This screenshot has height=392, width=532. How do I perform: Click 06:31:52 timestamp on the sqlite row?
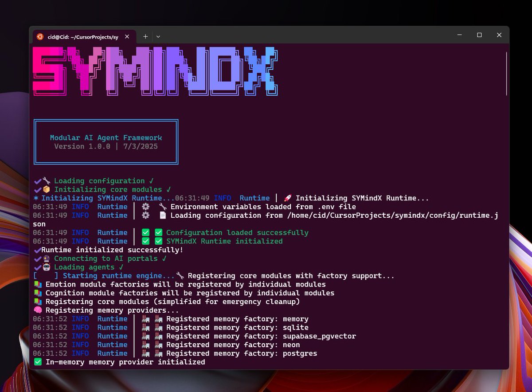tap(50, 327)
